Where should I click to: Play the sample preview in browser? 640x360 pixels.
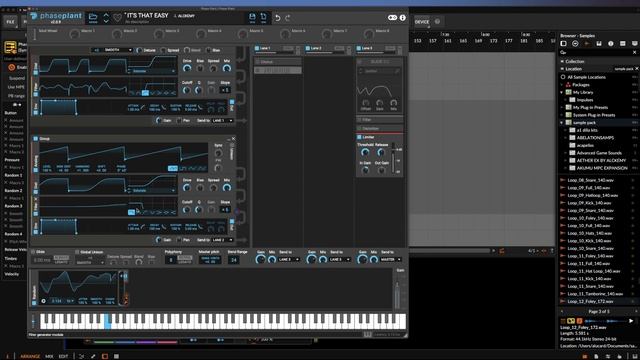(631, 321)
